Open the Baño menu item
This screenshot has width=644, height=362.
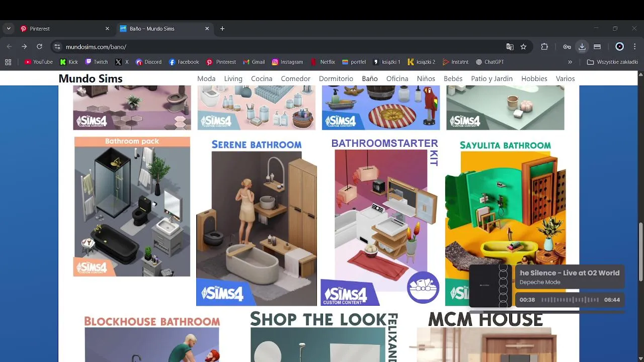[370, 78]
